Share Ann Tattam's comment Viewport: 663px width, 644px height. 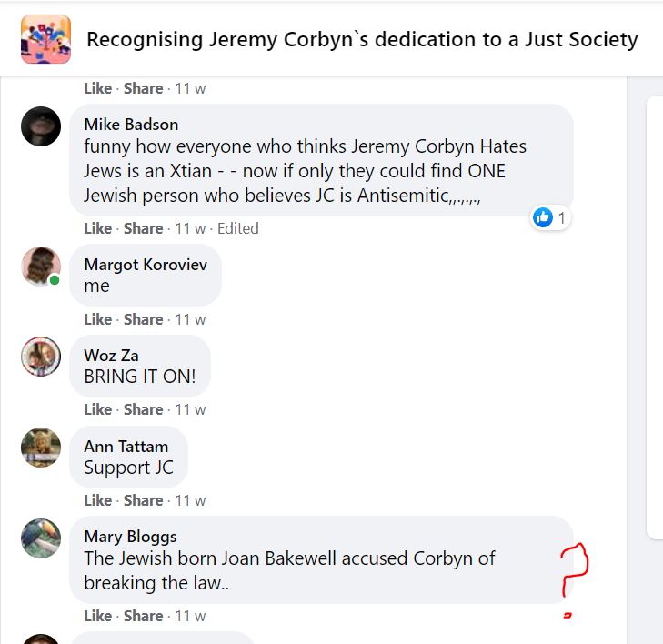pyautogui.click(x=144, y=500)
